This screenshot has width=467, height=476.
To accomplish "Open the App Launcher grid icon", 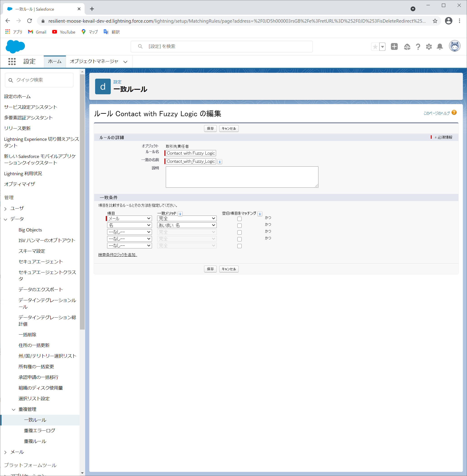I will tap(12, 61).
